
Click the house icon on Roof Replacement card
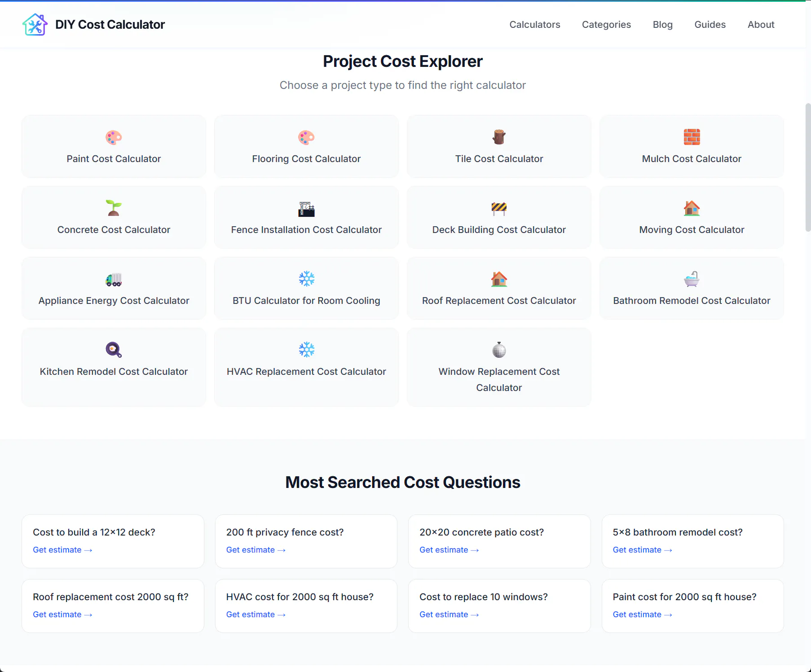(499, 279)
